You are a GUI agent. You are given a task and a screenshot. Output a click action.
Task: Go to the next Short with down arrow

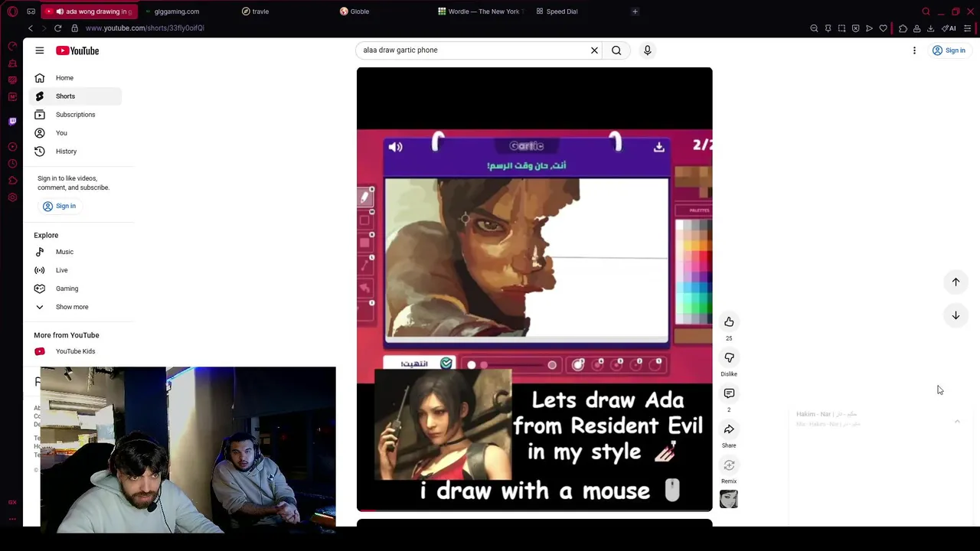(955, 315)
